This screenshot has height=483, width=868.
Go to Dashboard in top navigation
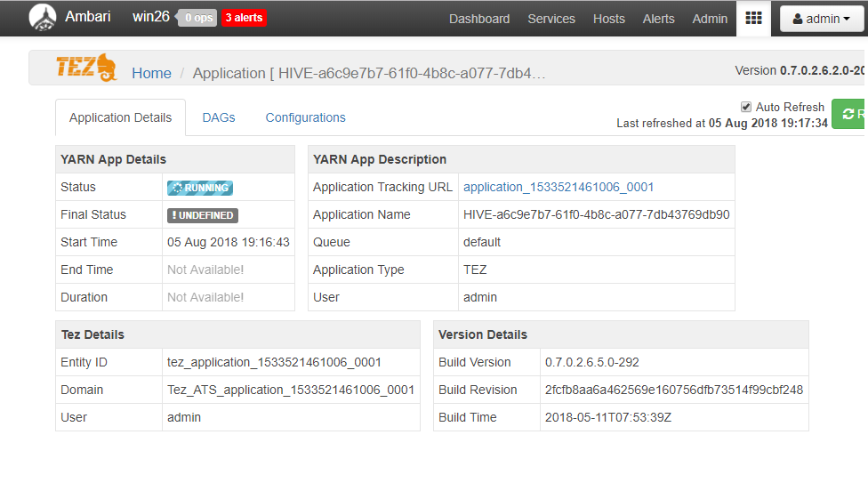(x=479, y=19)
